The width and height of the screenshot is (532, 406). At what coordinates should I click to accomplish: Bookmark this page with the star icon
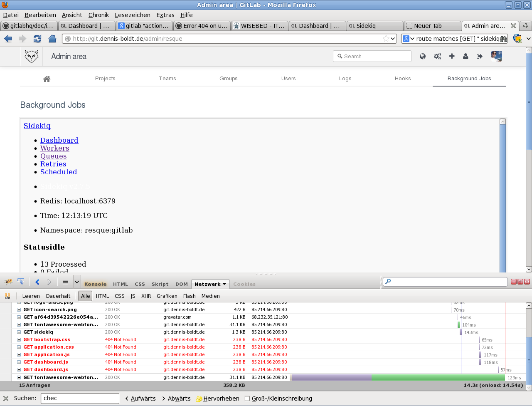(x=386, y=39)
